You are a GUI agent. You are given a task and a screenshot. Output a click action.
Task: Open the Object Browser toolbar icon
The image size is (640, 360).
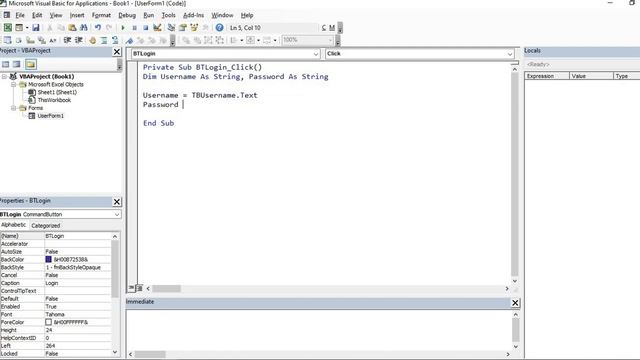(194, 28)
